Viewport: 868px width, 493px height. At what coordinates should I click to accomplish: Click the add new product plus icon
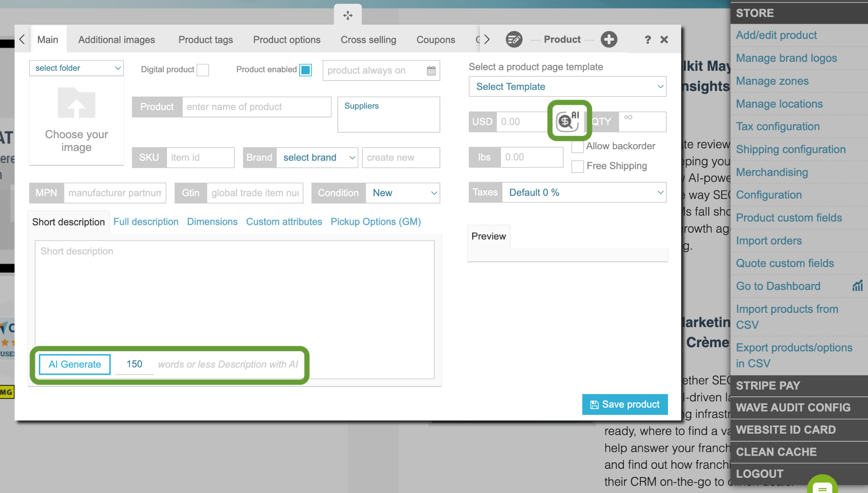609,39
